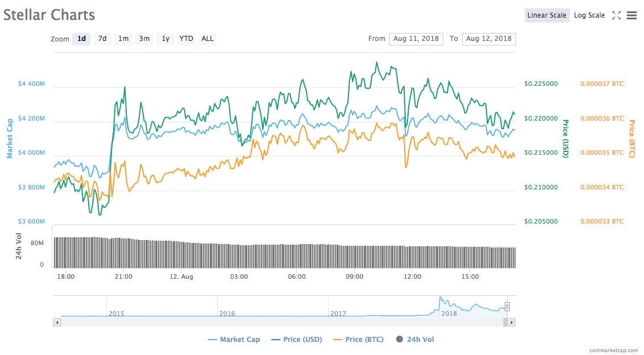Viewport: 644px width, 355px height.
Task: Toggle Linear Scale mode
Action: [547, 15]
